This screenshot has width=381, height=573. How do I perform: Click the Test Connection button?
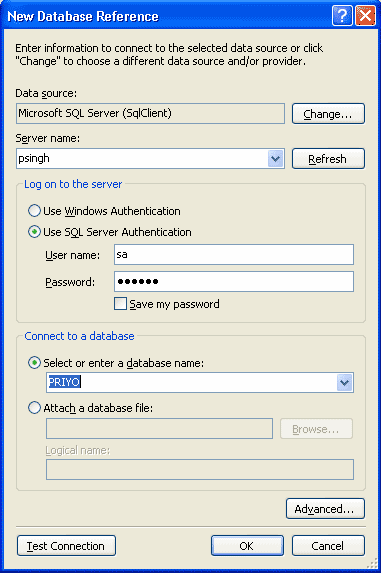(x=66, y=546)
